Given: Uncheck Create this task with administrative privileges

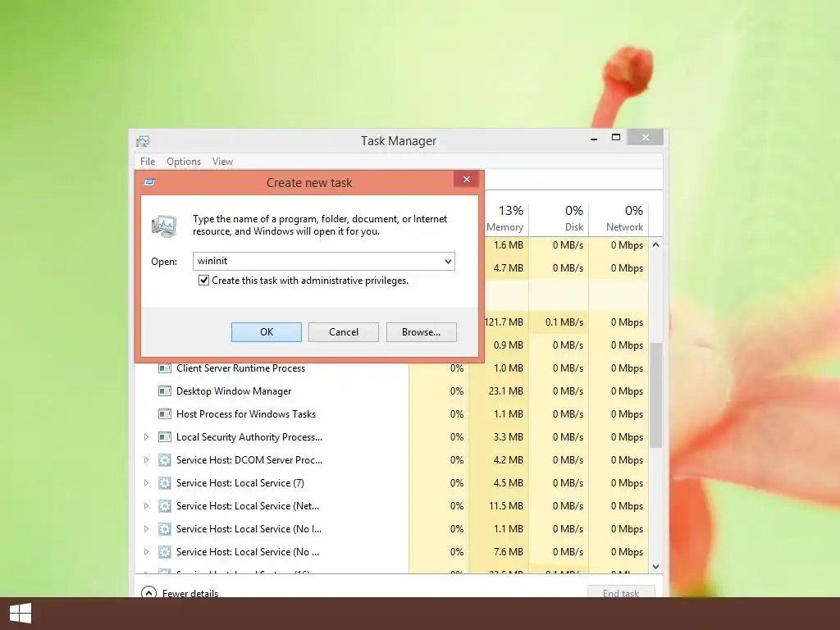Looking at the screenshot, I should (x=203, y=281).
